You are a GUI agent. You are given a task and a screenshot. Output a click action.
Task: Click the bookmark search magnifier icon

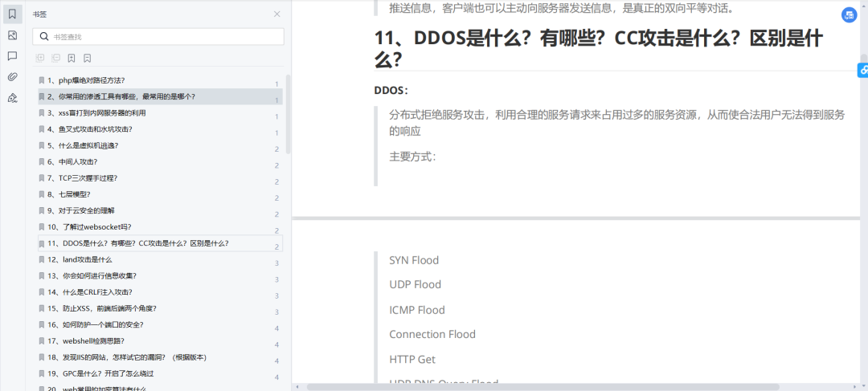pyautogui.click(x=43, y=36)
